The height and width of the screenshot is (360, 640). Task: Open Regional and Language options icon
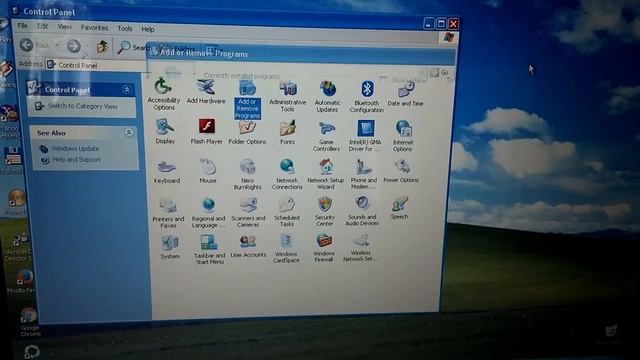tap(208, 213)
